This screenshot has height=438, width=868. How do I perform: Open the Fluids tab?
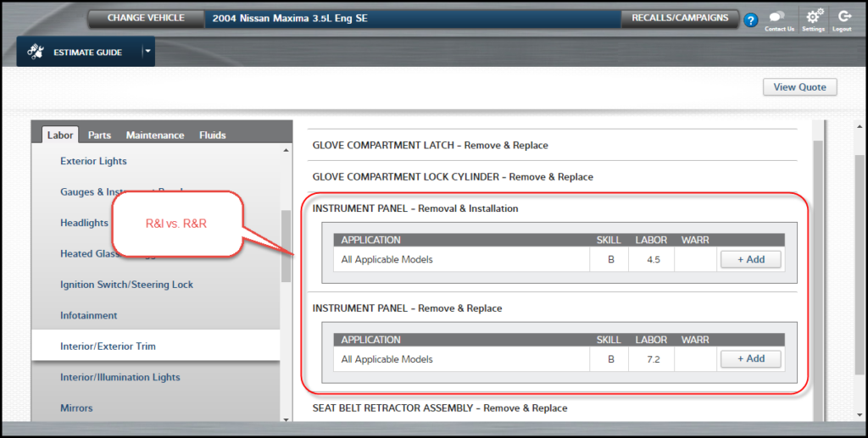(x=212, y=135)
